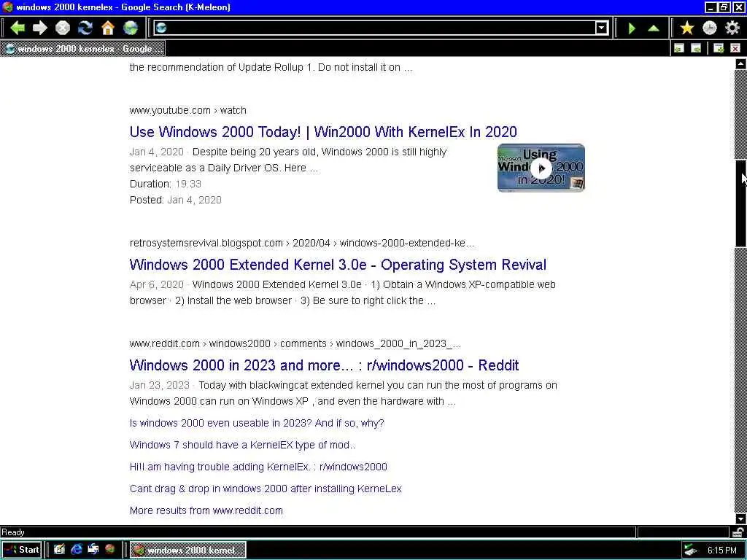Viewport: 747px width, 560px height.
Task: Open Bookmarks with the star icon
Action: [687, 28]
